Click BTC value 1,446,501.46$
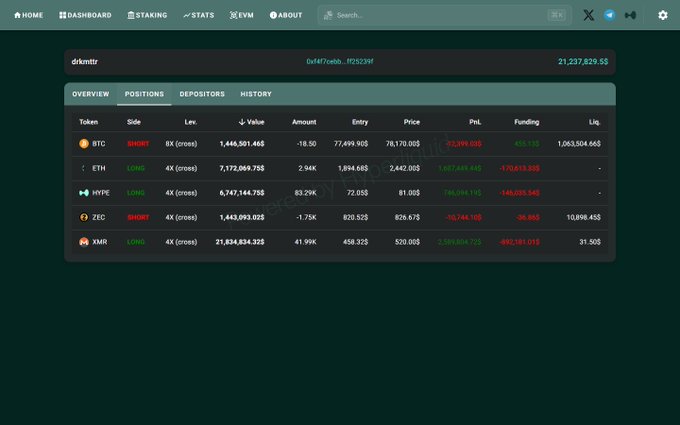 click(x=242, y=144)
